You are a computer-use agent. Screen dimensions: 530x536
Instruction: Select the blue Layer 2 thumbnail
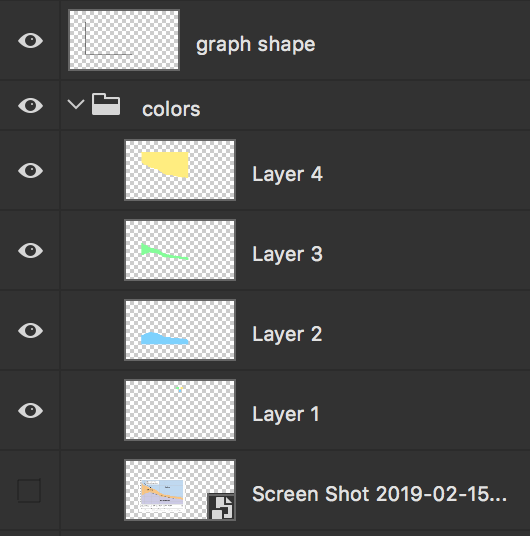point(180,330)
